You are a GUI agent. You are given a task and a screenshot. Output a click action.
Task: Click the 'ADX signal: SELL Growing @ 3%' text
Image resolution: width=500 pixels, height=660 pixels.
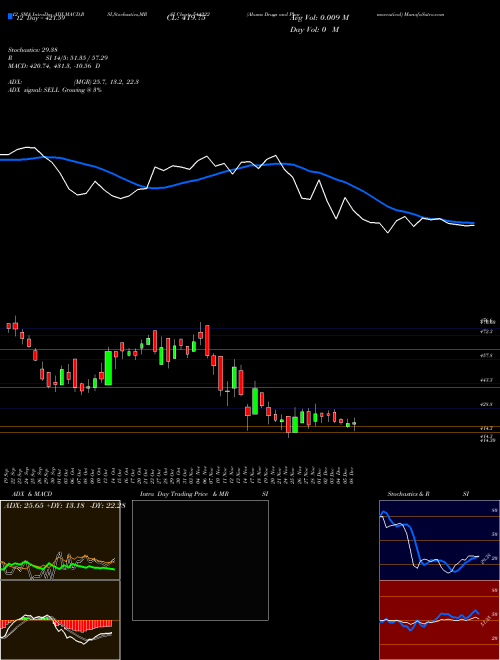pos(55,90)
